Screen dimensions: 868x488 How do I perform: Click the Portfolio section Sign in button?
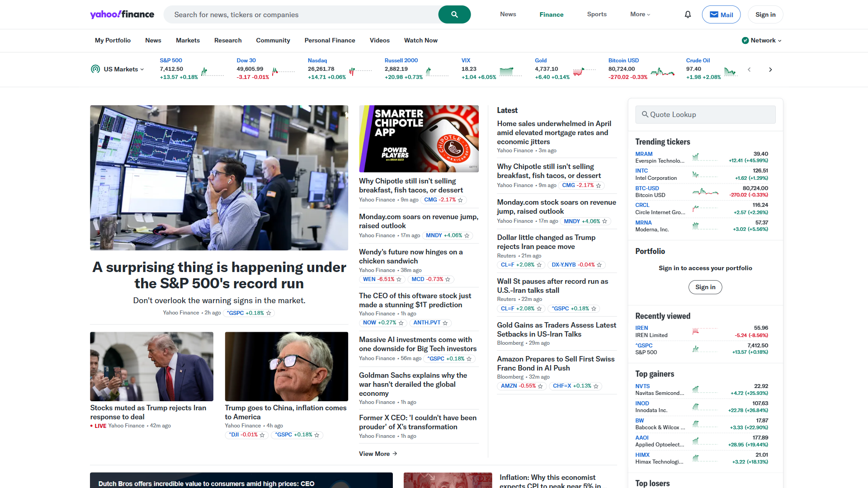[x=705, y=287]
